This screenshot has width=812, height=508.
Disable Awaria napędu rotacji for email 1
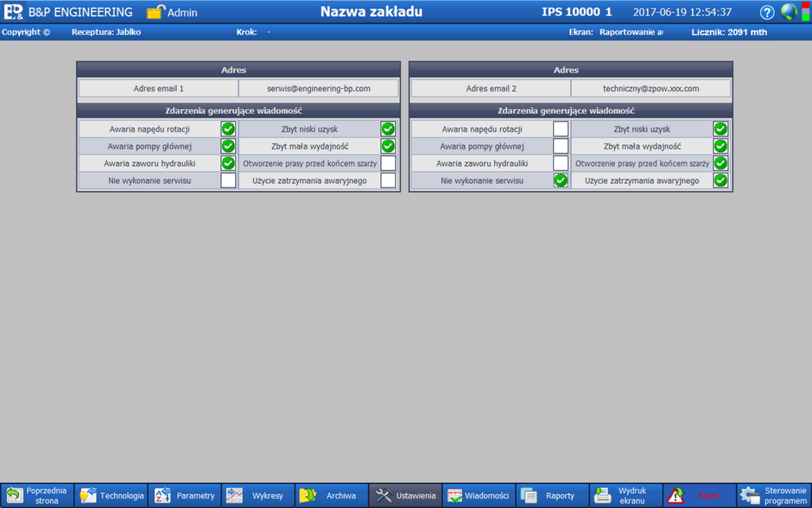pos(228,129)
